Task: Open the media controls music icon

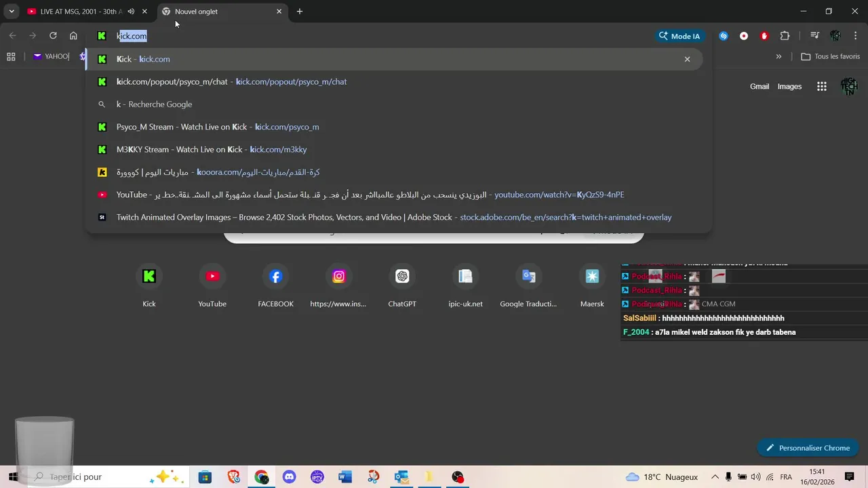Action: [815, 36]
